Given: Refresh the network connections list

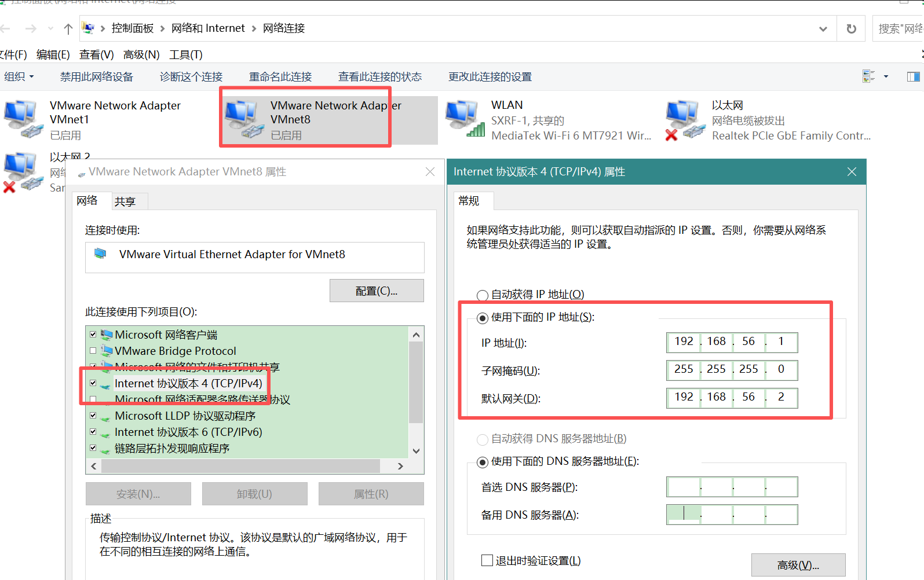Looking at the screenshot, I should tap(851, 28).
